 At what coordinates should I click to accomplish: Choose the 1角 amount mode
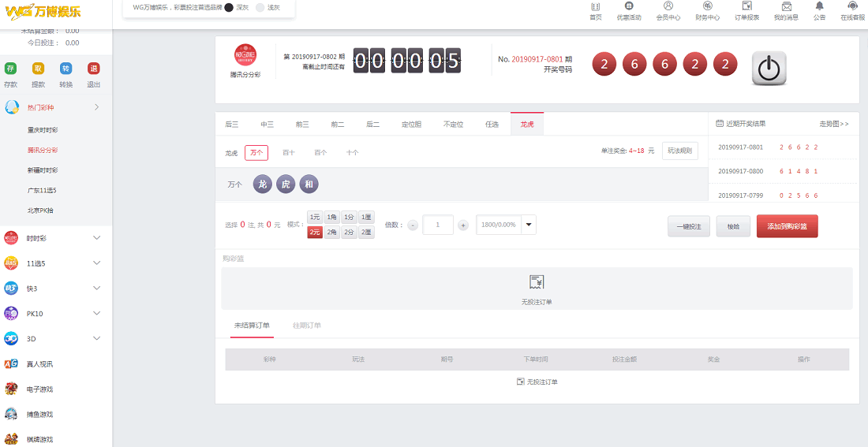pyautogui.click(x=332, y=217)
